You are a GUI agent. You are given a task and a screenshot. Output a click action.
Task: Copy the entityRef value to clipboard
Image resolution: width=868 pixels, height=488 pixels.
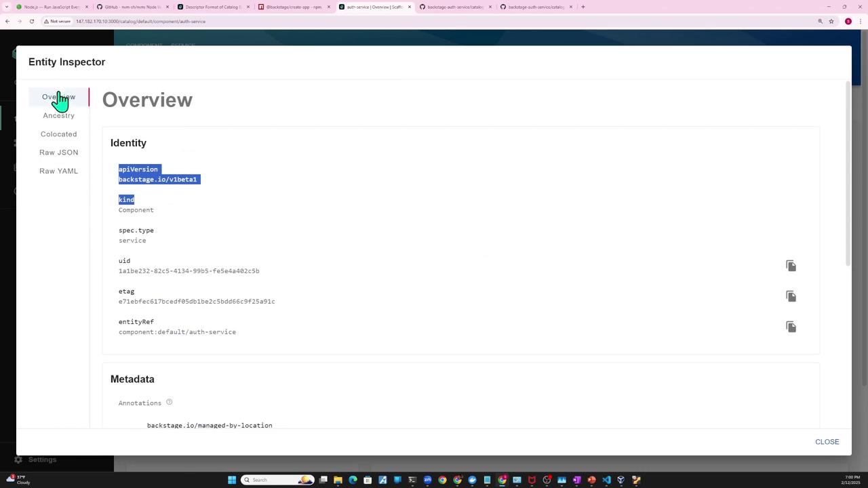pyautogui.click(x=791, y=327)
